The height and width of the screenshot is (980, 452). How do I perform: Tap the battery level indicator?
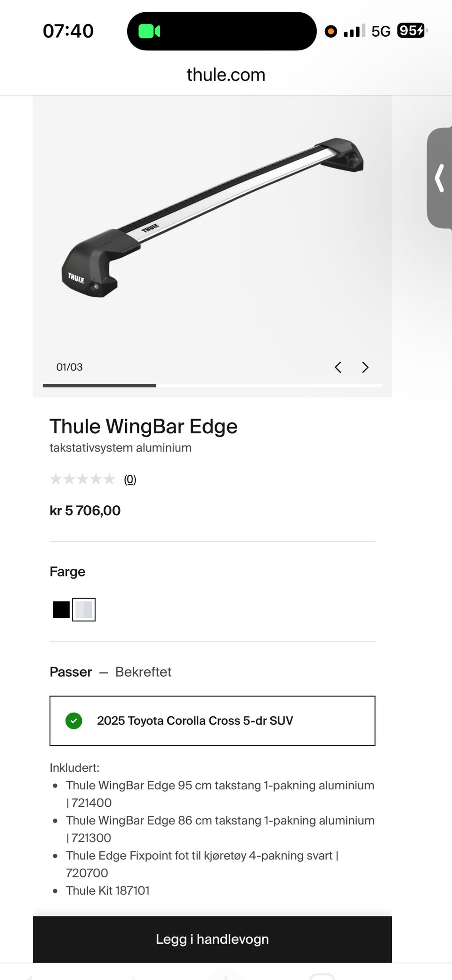(x=412, y=31)
